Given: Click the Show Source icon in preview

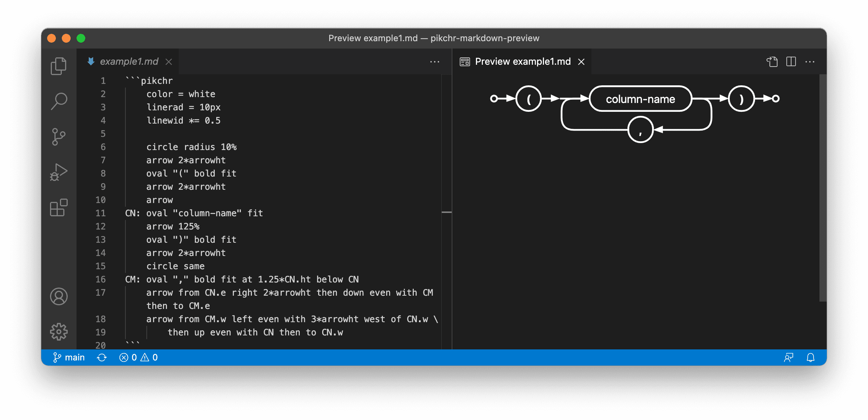Looking at the screenshot, I should tap(772, 62).
